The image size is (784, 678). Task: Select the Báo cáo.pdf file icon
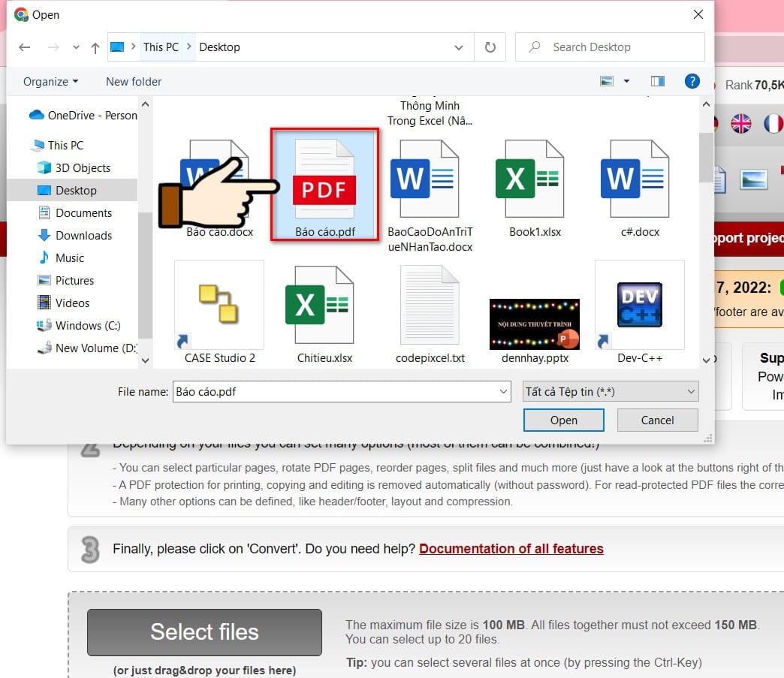324,179
